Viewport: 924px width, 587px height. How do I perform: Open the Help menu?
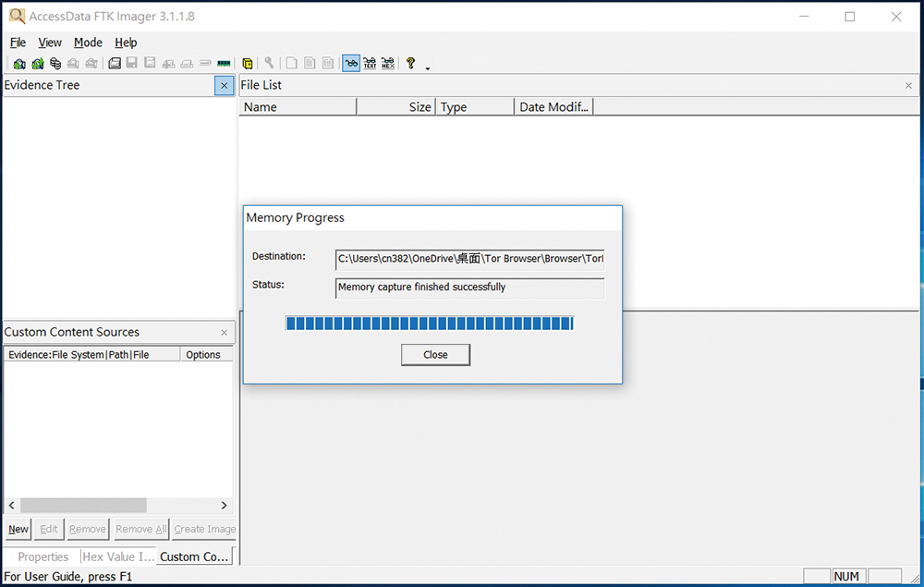126,43
